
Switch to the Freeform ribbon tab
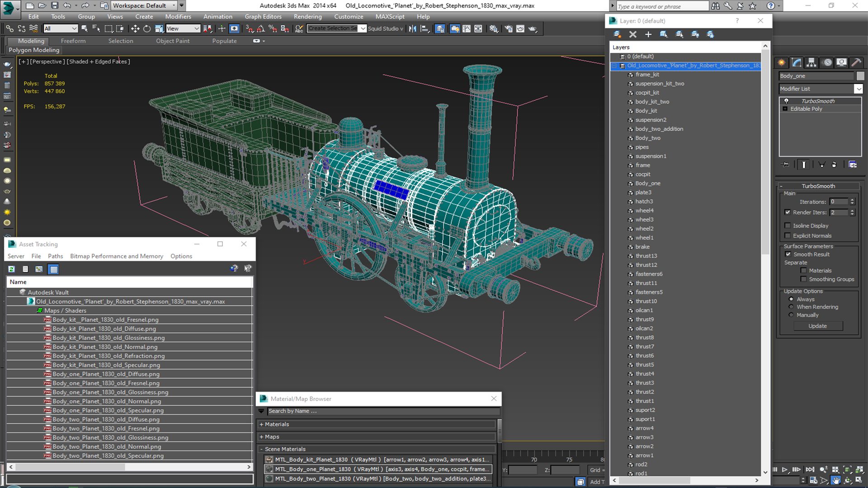(73, 41)
